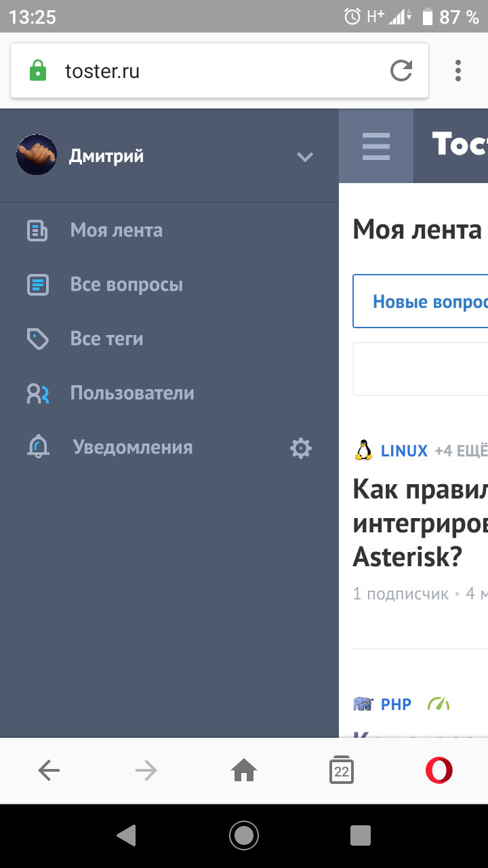Switch to Новые вопросы tab

(x=427, y=302)
